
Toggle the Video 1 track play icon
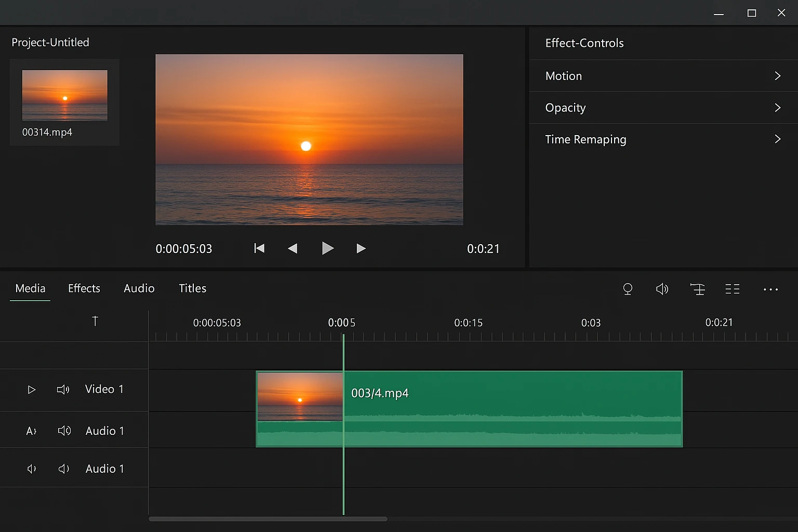click(31, 390)
